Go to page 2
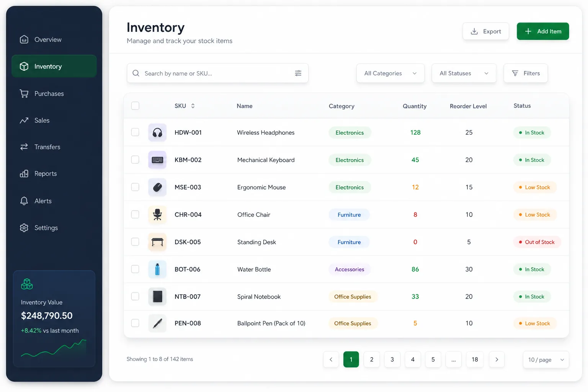 click(372, 359)
